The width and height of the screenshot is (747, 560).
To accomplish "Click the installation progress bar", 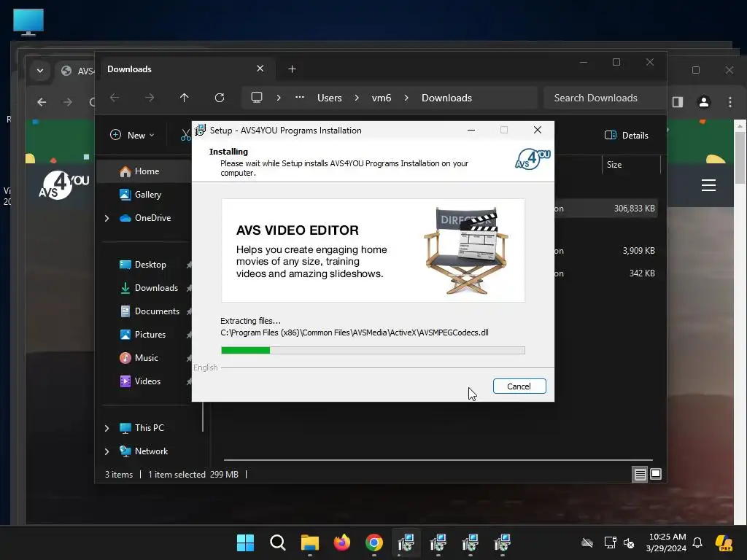I will pos(373,351).
